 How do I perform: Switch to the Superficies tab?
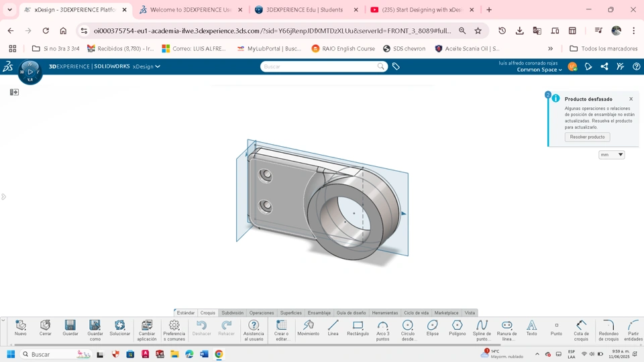[290, 313]
